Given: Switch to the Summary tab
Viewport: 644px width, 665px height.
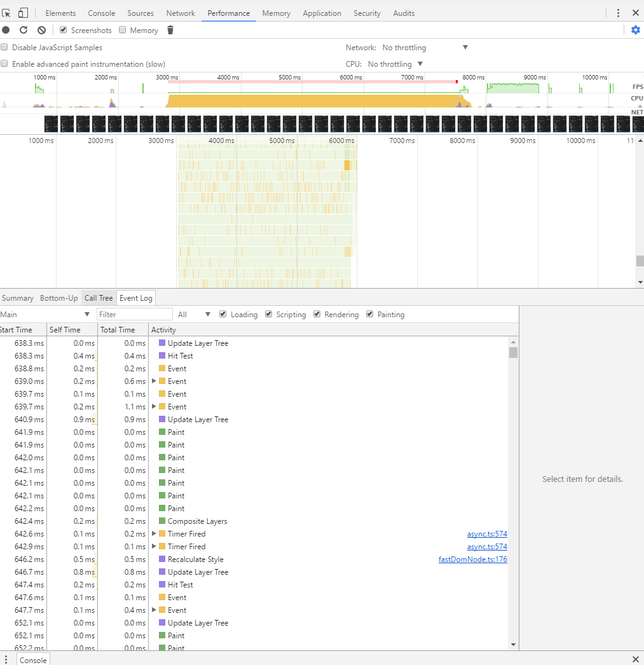Looking at the screenshot, I should click(x=18, y=298).
